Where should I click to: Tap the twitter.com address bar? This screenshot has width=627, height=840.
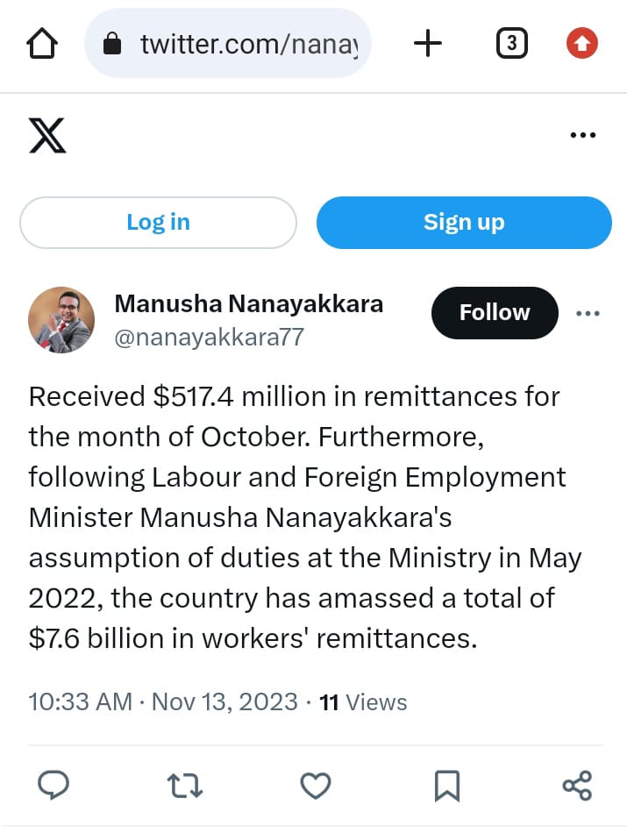pyautogui.click(x=228, y=43)
